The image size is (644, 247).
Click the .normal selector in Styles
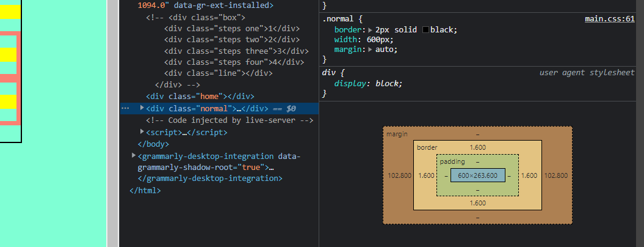pyautogui.click(x=338, y=19)
